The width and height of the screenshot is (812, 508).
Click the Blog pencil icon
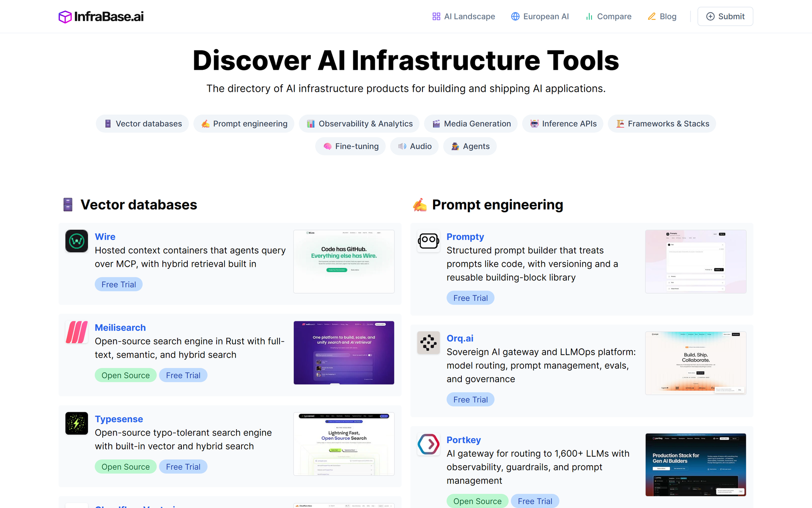(652, 17)
